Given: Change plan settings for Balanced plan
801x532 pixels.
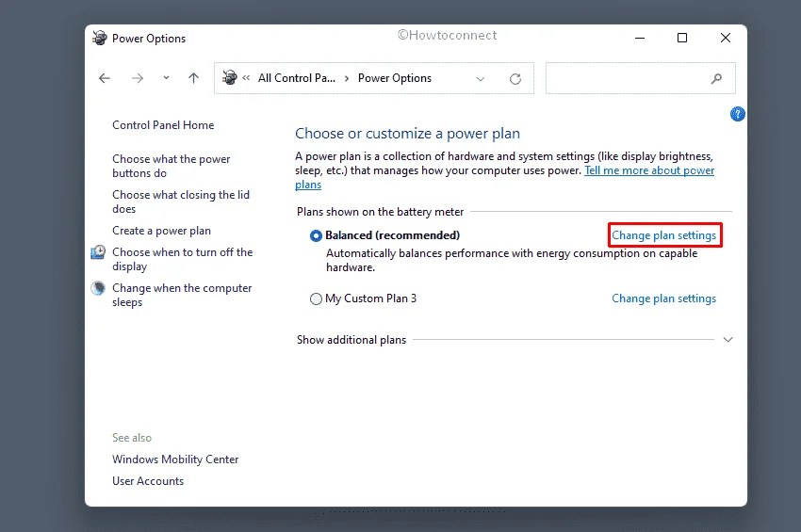Looking at the screenshot, I should 664,235.
